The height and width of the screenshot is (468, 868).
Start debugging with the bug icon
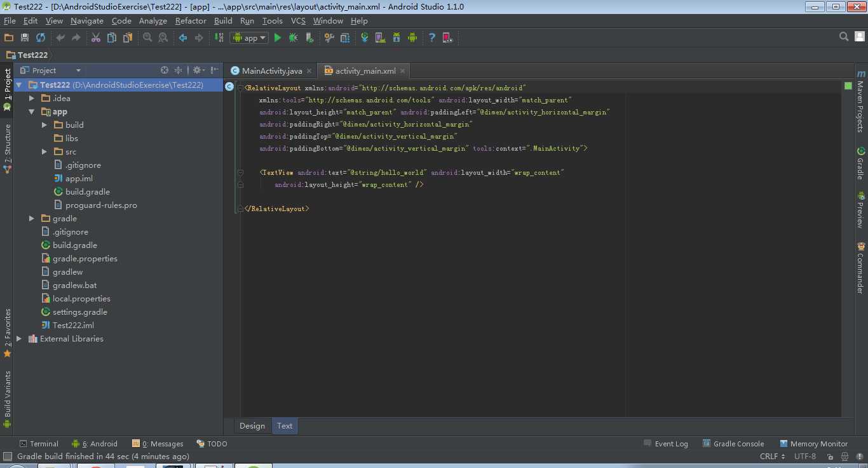294,38
